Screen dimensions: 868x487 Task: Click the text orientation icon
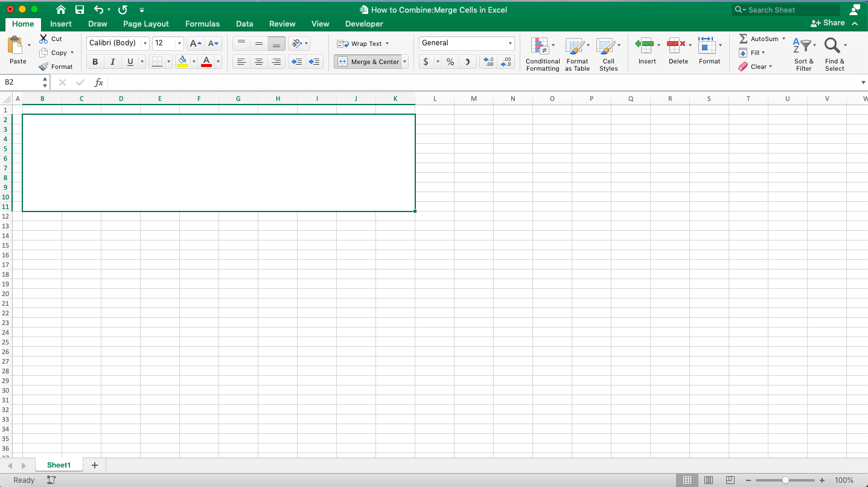point(296,44)
